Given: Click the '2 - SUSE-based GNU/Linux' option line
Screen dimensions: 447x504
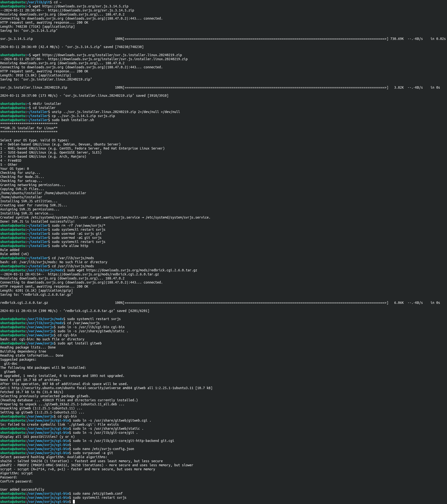Looking at the screenshot, I should [x=51, y=152].
